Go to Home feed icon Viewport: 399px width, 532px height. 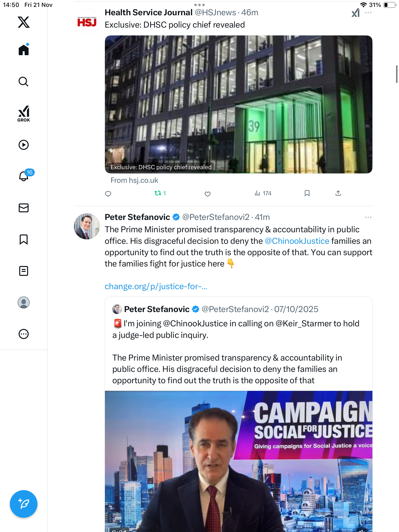point(24,50)
